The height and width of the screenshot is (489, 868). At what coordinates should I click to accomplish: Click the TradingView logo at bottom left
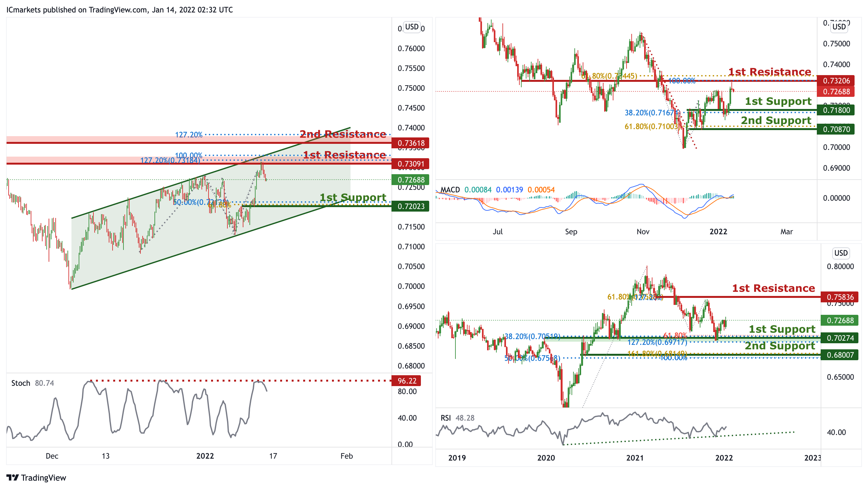[x=36, y=477]
